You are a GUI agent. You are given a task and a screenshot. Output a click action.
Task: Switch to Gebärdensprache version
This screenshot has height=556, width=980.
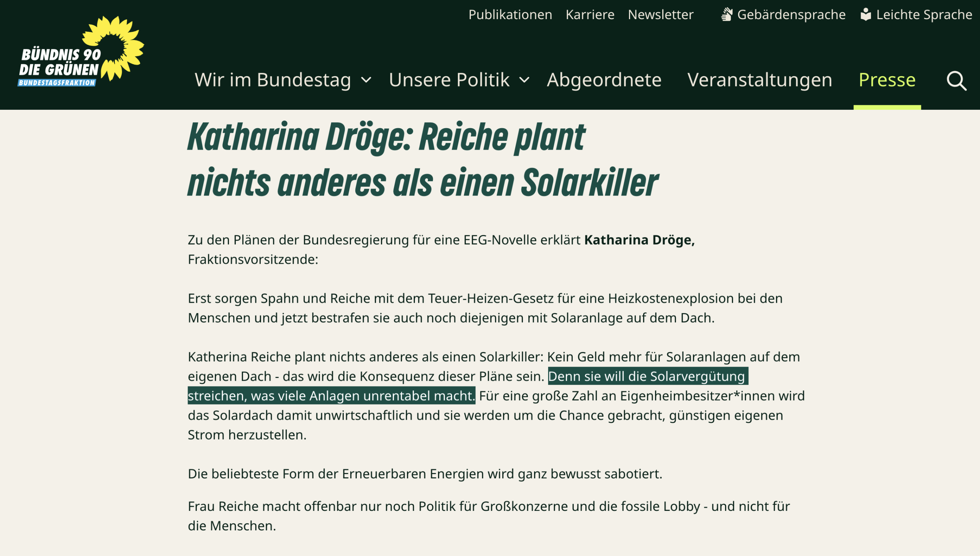[x=791, y=15]
